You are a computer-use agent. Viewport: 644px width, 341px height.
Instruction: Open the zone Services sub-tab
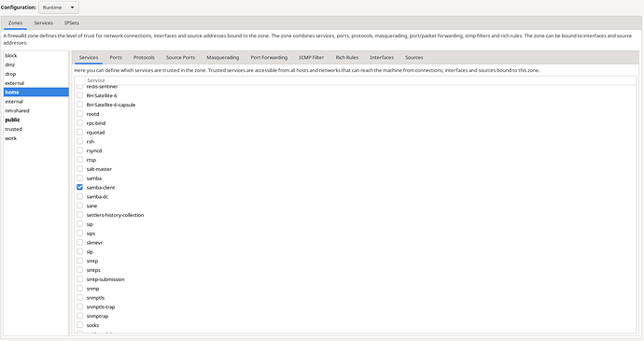[x=89, y=58]
